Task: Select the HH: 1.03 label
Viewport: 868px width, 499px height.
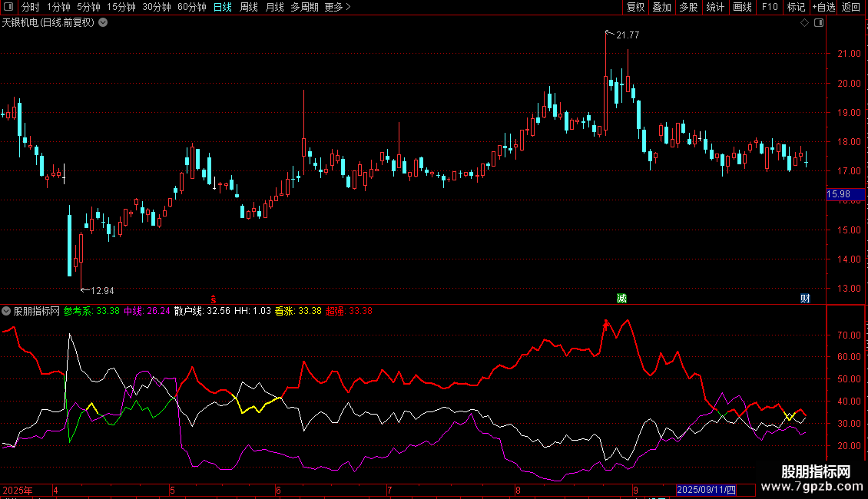Action: pos(253,311)
